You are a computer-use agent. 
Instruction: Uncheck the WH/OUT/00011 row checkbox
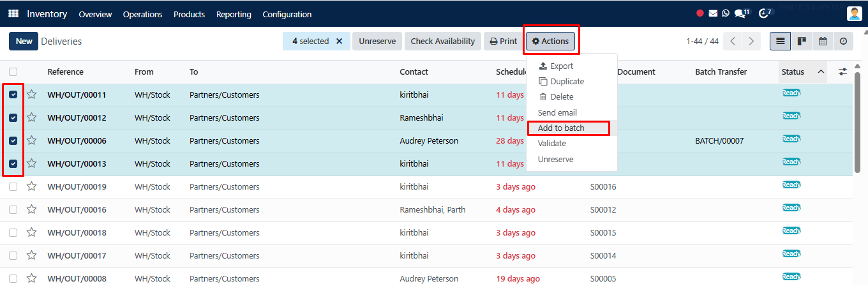(13, 94)
